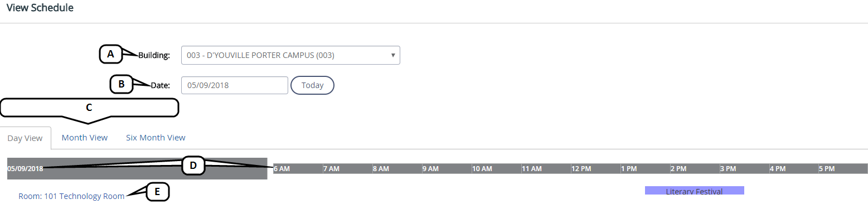Image resolution: width=868 pixels, height=204 pixels.
Task: Click the Date input field
Action: [x=235, y=85]
